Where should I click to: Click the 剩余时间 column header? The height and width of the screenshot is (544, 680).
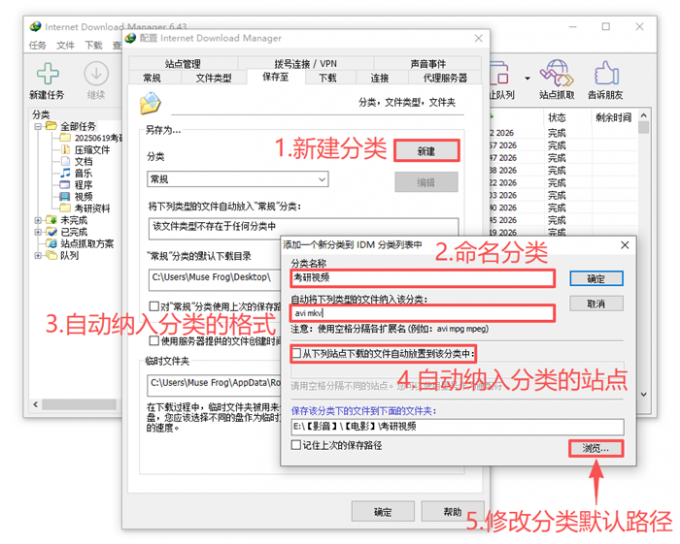pos(613,117)
